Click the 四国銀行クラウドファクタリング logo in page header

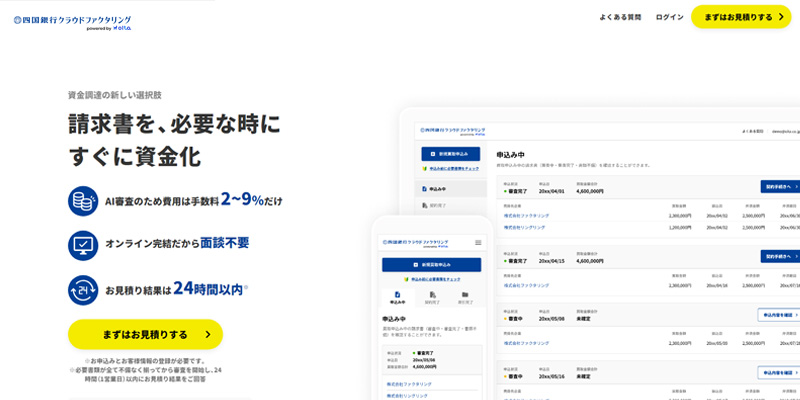click(72, 22)
